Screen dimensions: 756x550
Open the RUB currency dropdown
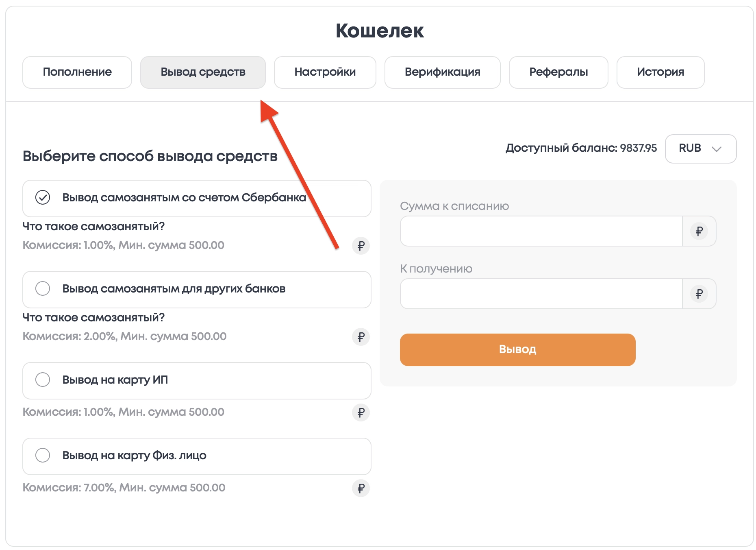click(x=700, y=148)
